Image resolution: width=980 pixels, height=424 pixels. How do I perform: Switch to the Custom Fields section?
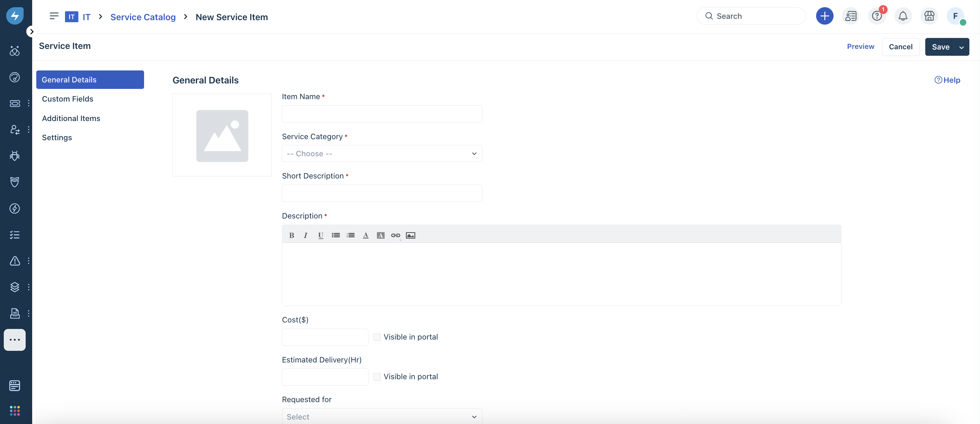[67, 99]
